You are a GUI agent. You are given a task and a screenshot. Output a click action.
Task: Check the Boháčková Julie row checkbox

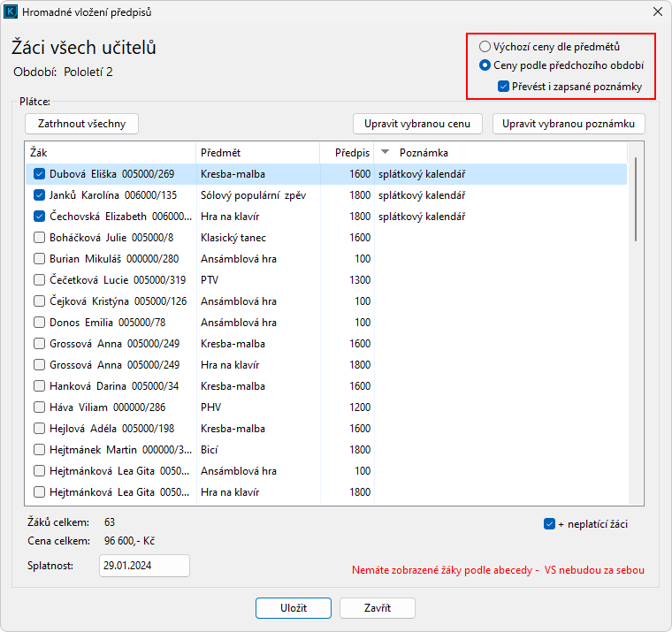tap(39, 238)
